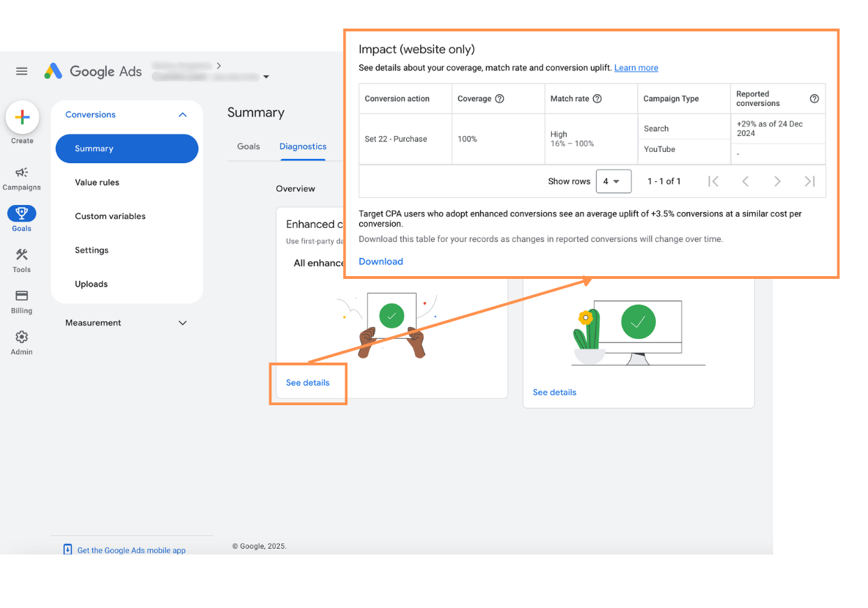Screen dimensions: 868x608
Task: Switch to the Diagnostics tab
Action: tap(303, 146)
